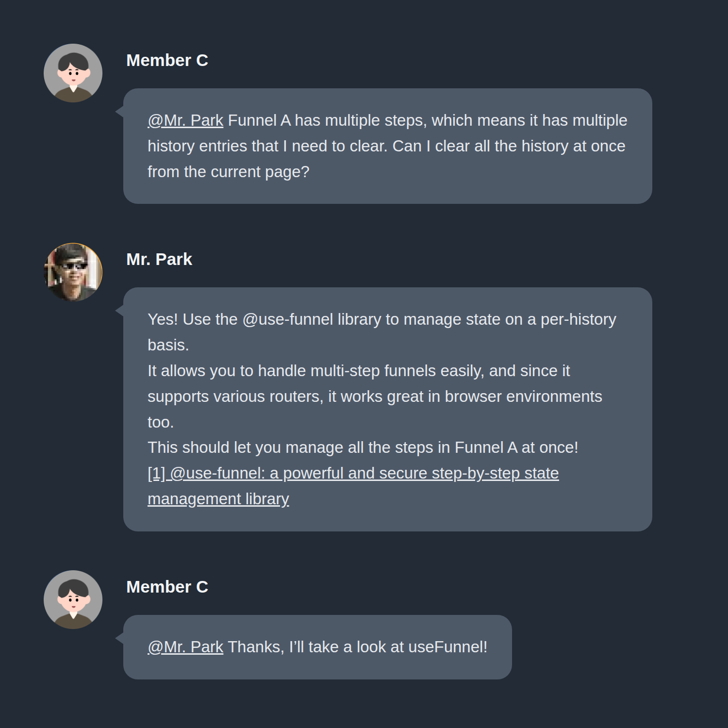Click Mr. Park's reply bubble about @use-funnel
Screen dimensions: 728x728
(387, 409)
